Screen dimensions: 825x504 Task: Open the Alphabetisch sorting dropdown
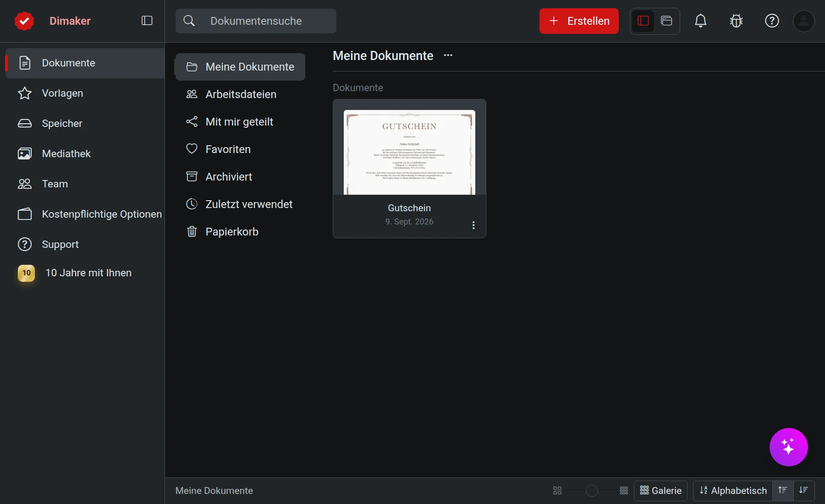733,491
